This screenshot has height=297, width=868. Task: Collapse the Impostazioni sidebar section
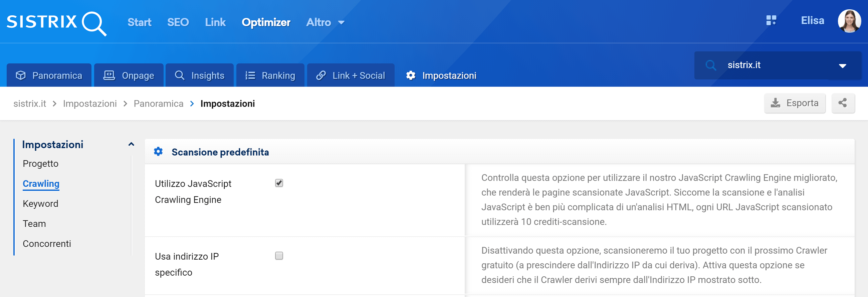coord(131,144)
